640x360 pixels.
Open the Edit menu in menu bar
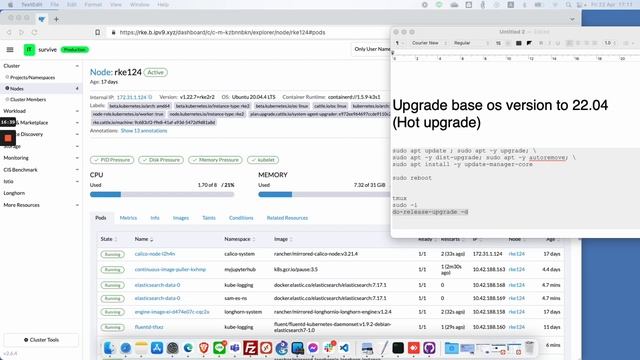pyautogui.click(x=72, y=4)
